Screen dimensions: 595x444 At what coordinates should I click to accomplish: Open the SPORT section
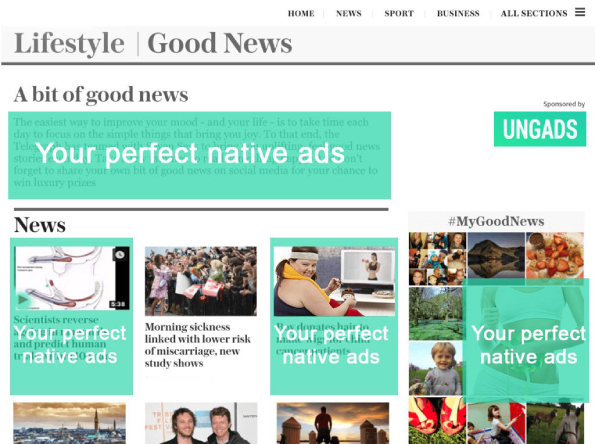399,13
